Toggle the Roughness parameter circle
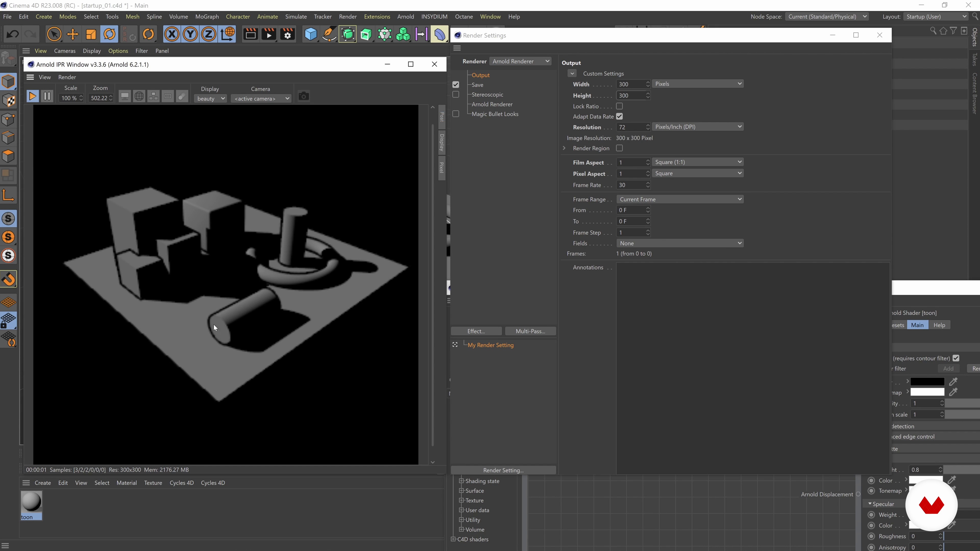 pos(871,536)
